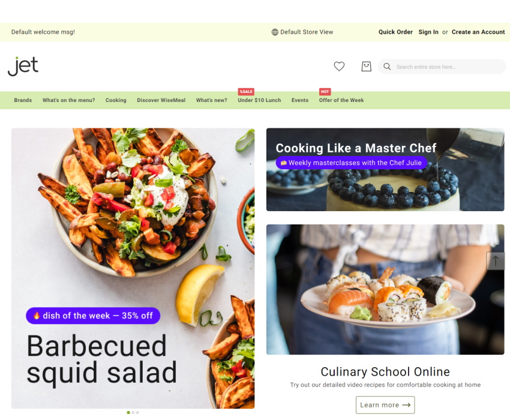Click the globe icon beside Default Store View
This screenshot has width=510, height=420.
coord(275,32)
